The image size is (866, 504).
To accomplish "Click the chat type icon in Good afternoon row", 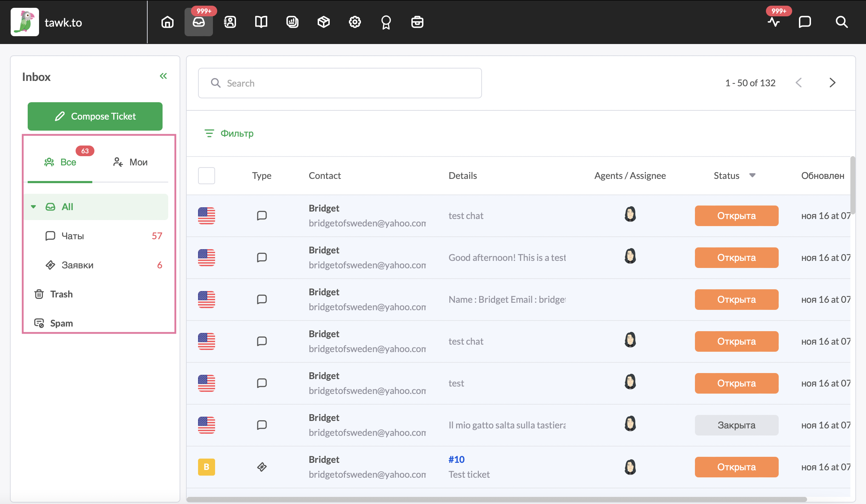I will 262,257.
